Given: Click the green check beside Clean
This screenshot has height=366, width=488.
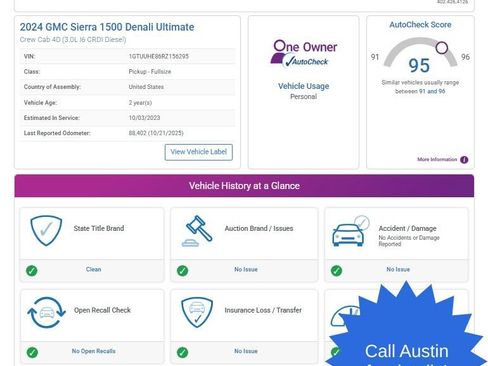Looking at the screenshot, I should click(x=32, y=270).
